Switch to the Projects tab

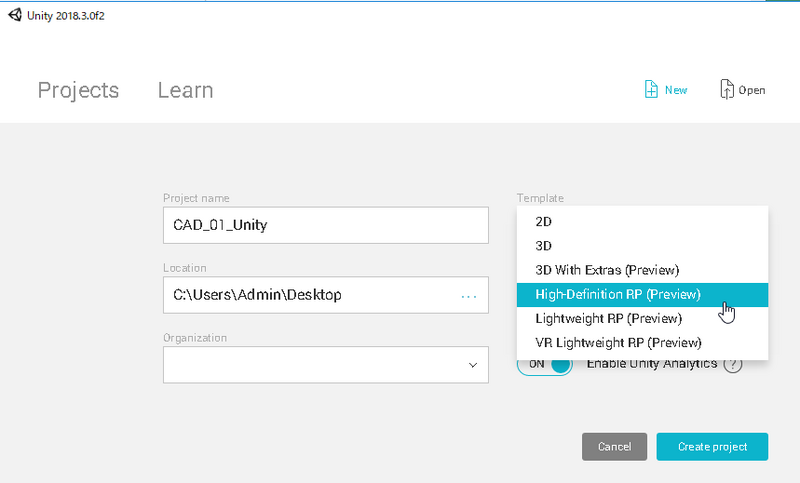[x=78, y=91]
